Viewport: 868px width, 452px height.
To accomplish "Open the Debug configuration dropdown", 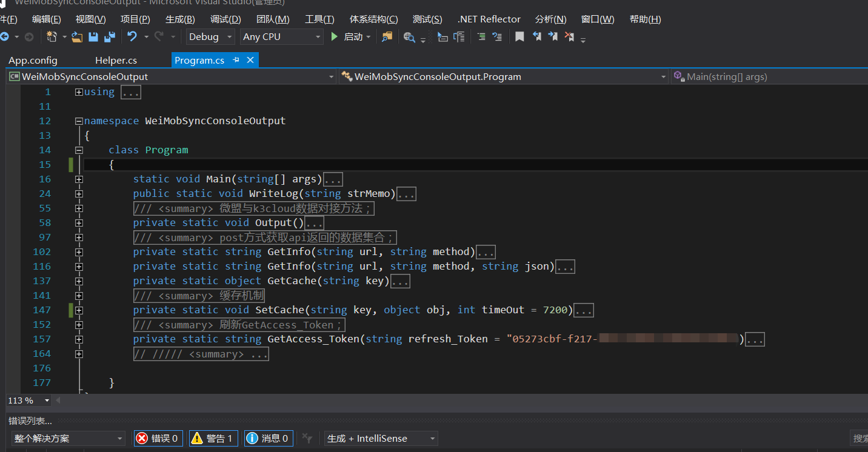I will coord(210,37).
